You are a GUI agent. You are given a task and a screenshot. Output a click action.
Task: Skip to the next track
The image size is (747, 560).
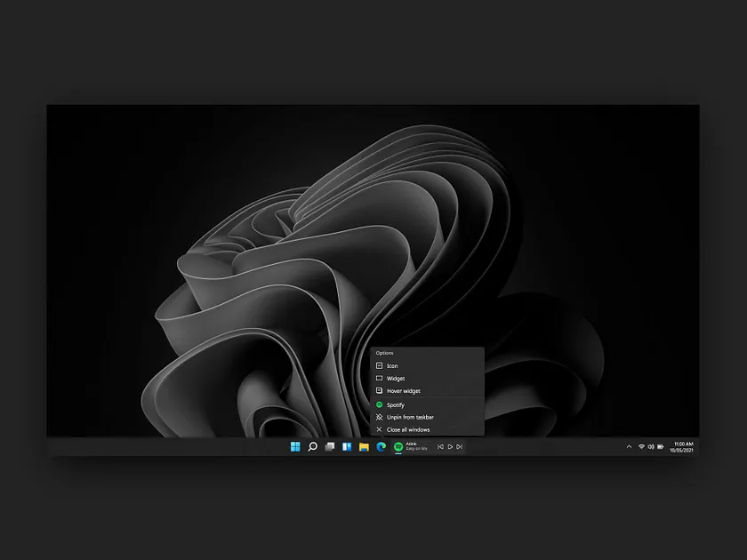(458, 447)
